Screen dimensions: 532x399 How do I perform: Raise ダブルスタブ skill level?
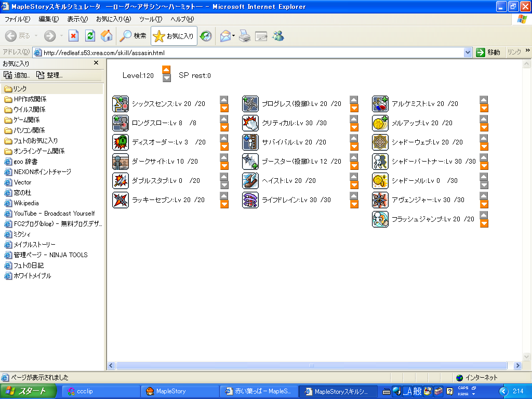click(x=224, y=177)
